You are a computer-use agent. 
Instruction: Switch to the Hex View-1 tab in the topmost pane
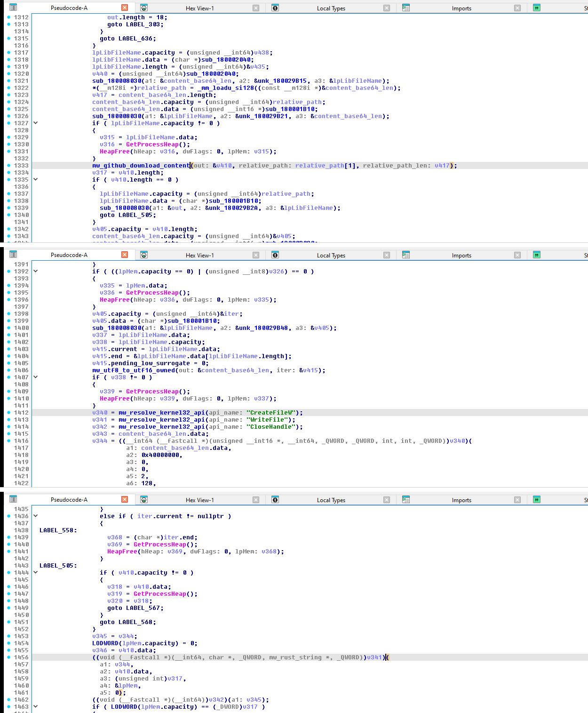(x=199, y=8)
